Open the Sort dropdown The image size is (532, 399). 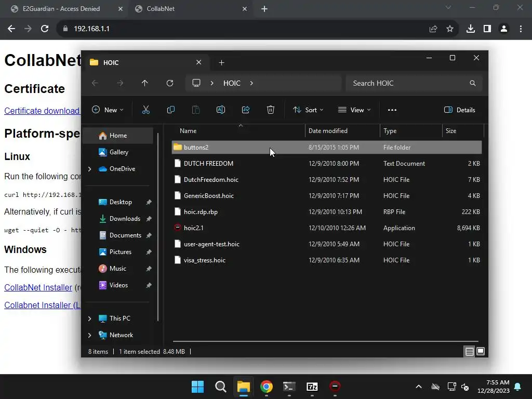click(x=308, y=110)
